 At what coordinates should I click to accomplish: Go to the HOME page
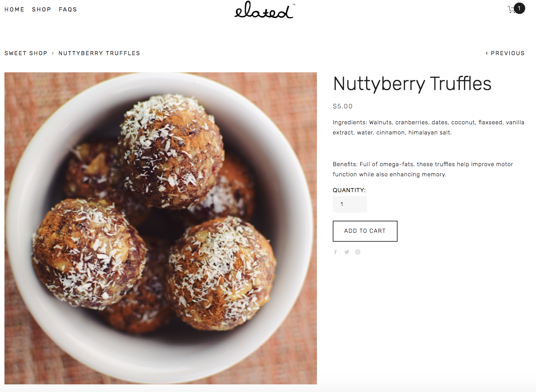point(14,10)
